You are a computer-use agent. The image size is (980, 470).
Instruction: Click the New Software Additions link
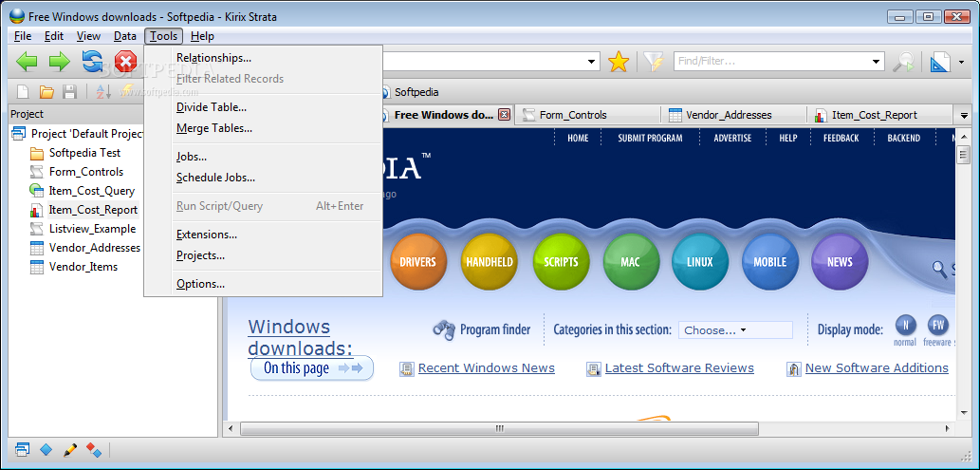(x=877, y=368)
